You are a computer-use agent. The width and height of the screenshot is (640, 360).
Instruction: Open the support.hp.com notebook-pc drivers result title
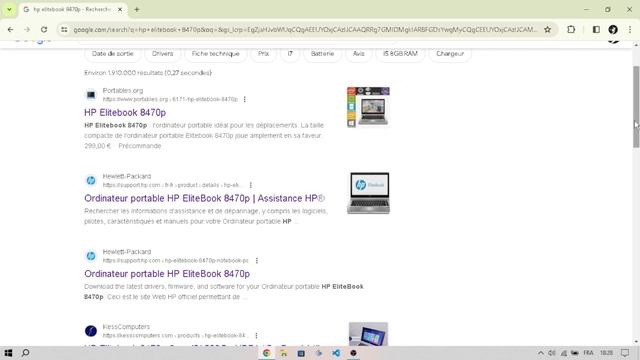pyautogui.click(x=167, y=273)
